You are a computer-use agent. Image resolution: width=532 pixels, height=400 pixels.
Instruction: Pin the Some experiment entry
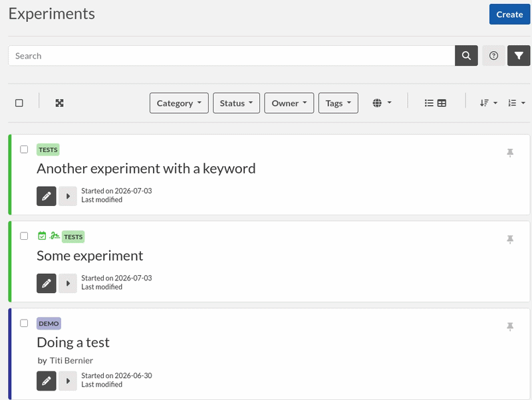(510, 239)
